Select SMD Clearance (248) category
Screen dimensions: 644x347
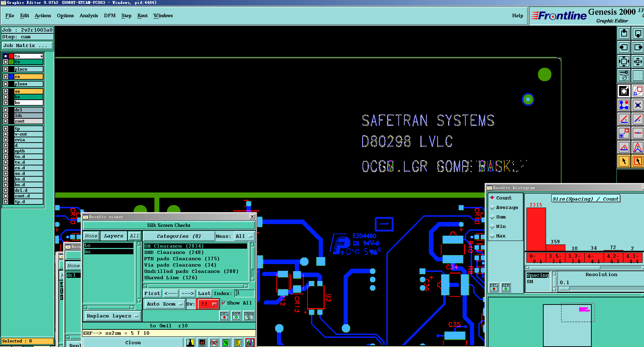tap(195, 253)
